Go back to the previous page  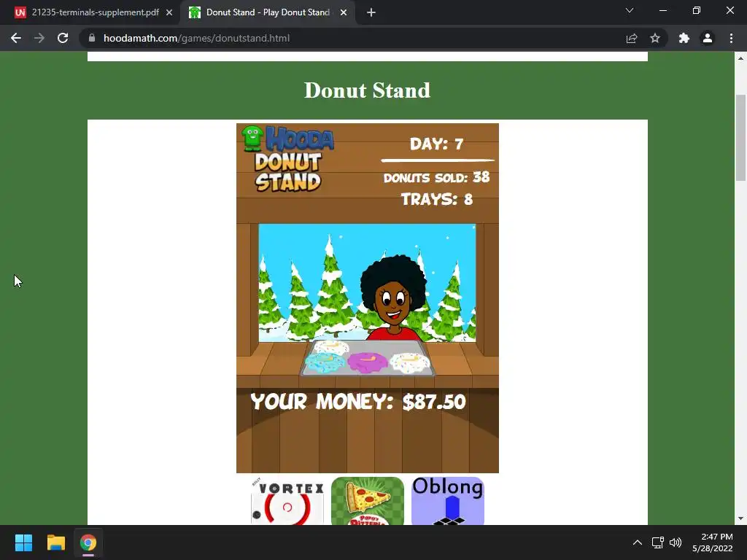click(x=16, y=38)
